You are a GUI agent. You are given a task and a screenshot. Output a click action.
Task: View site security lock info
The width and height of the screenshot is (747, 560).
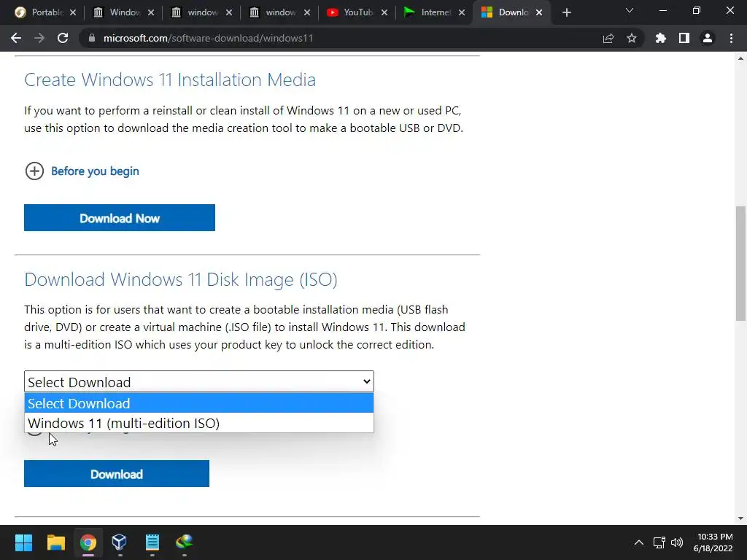coord(92,38)
